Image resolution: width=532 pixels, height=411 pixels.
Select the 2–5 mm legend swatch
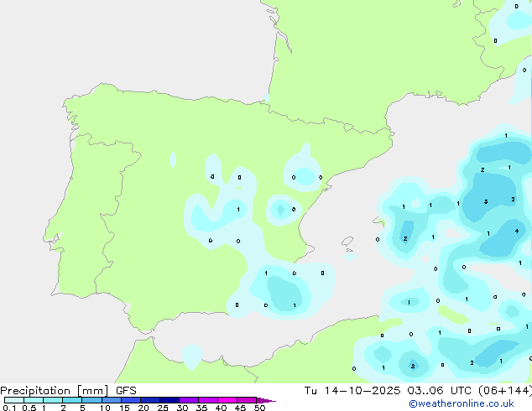pos(72,400)
